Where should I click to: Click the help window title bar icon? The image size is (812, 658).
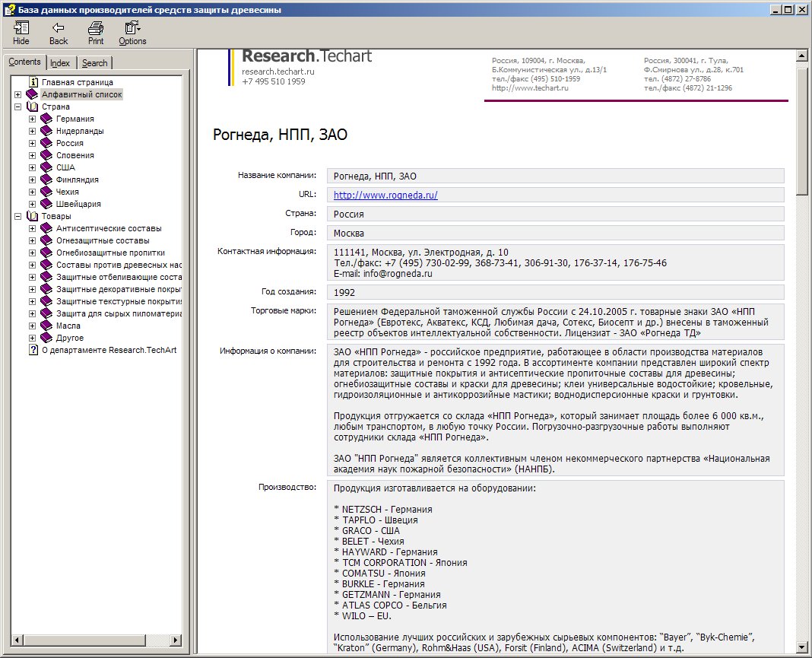(9, 10)
